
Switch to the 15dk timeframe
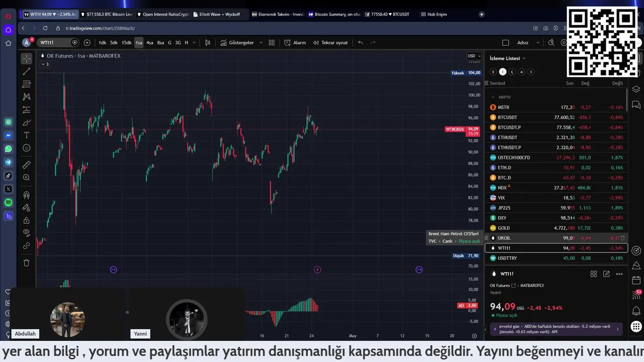pos(126,43)
